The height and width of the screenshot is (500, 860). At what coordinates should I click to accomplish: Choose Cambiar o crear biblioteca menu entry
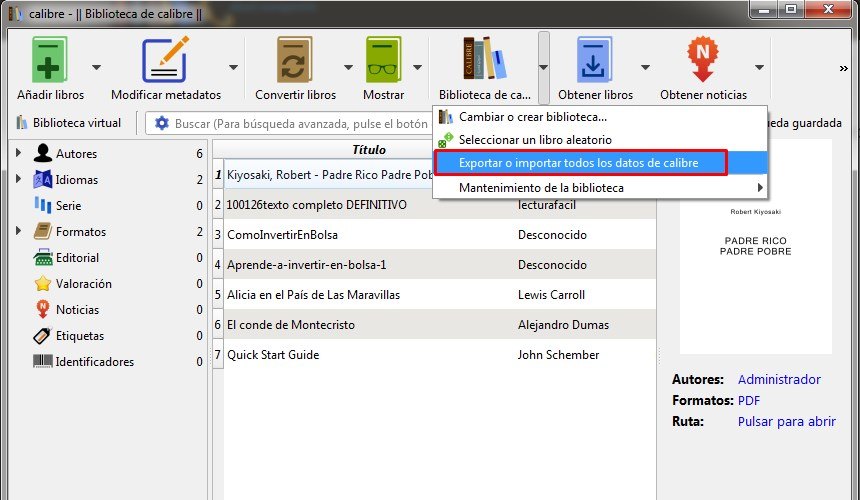pos(532,117)
